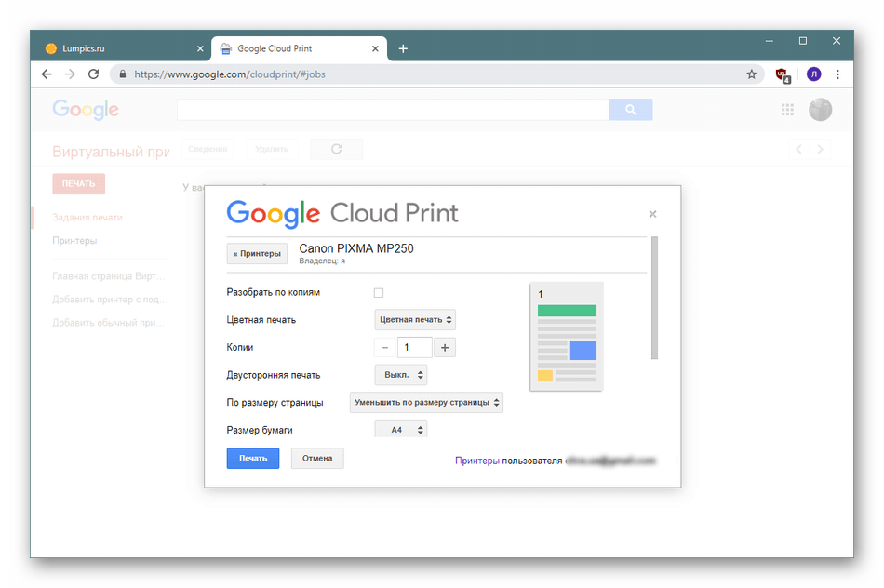Reload the page with the refresh icon
The width and height of the screenshot is (884, 588).
pos(94,73)
